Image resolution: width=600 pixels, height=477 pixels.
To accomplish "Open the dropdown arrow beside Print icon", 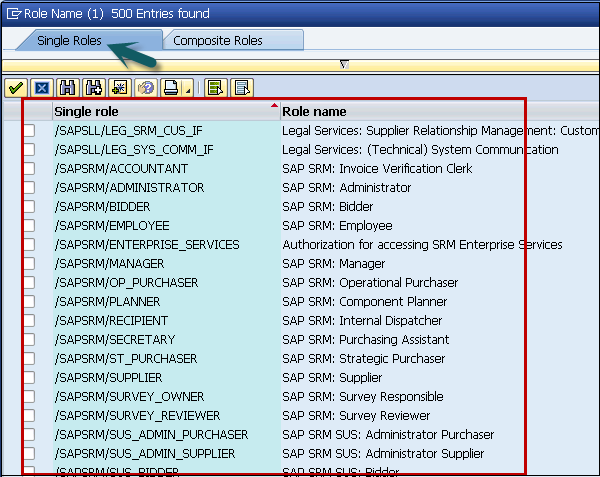I will (187, 91).
